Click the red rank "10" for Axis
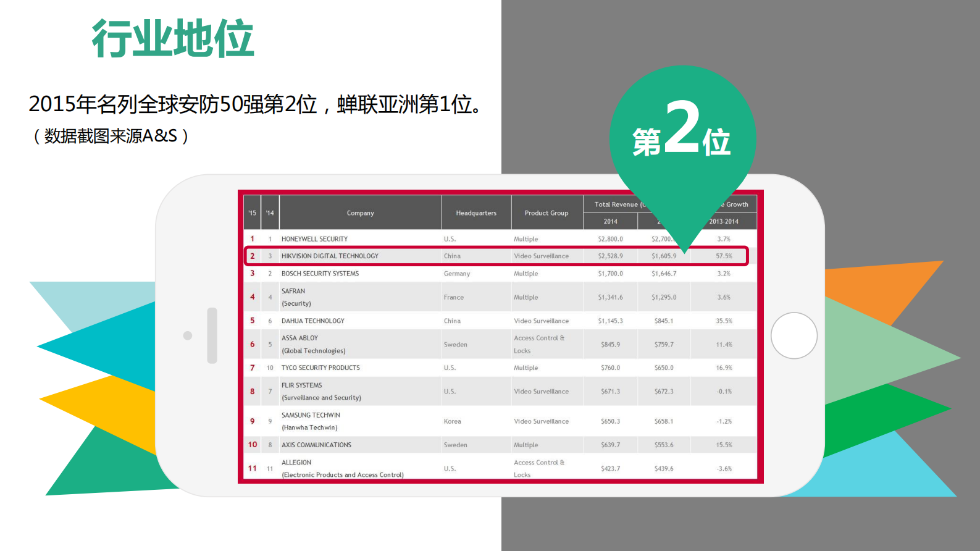This screenshot has width=980, height=551. 253,445
